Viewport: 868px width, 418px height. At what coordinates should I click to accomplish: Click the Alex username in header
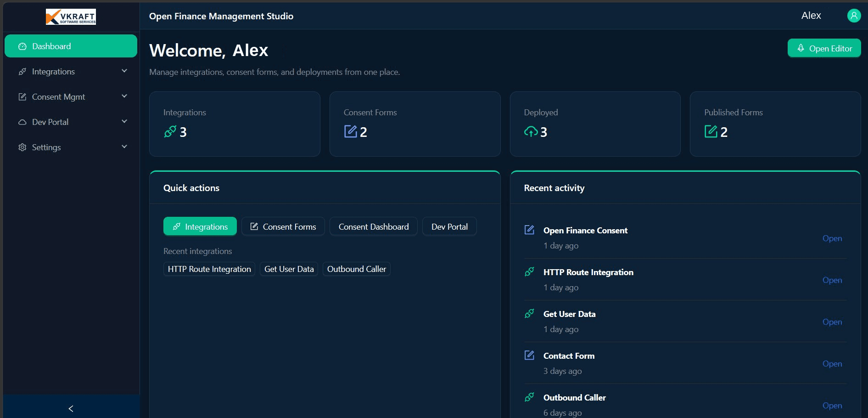click(811, 16)
